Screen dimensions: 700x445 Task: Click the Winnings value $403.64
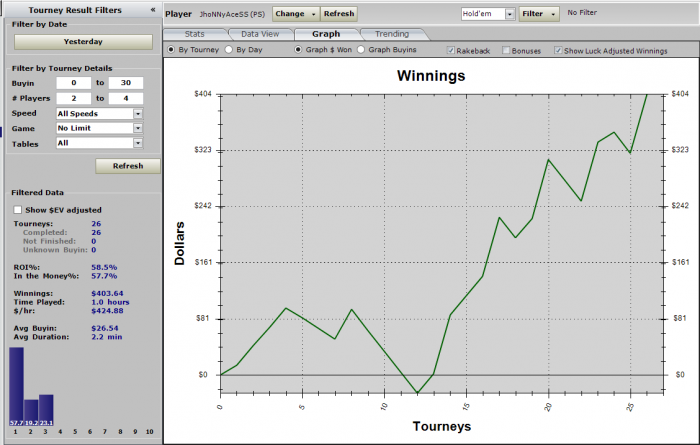(x=107, y=293)
